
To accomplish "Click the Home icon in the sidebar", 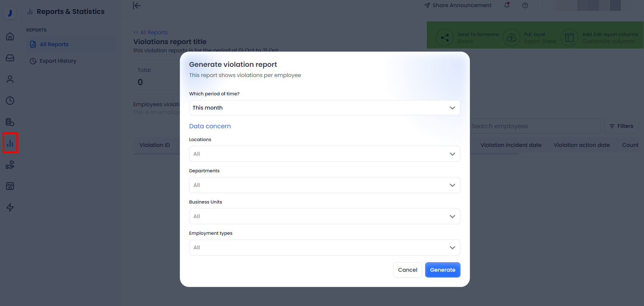I will pyautogui.click(x=10, y=37).
